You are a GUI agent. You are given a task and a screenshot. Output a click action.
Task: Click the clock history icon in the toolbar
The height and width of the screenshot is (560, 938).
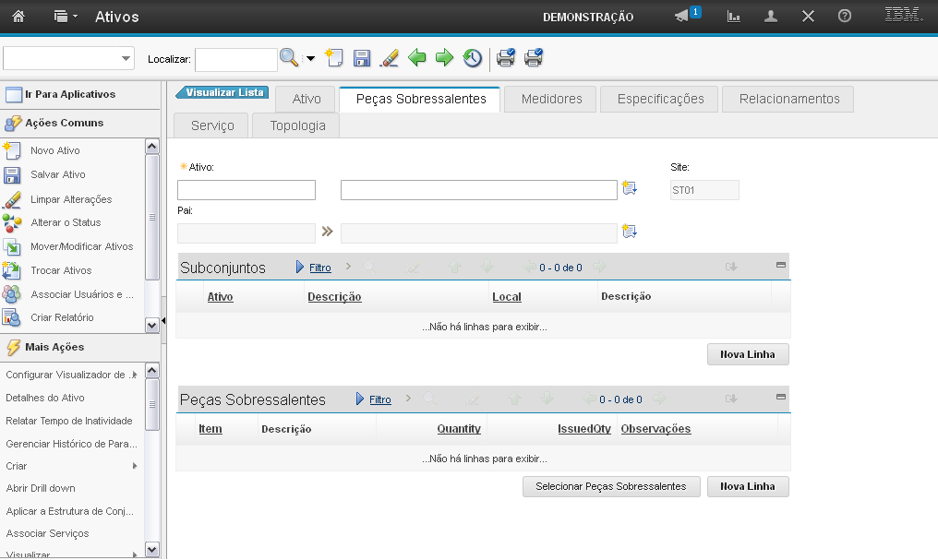[472, 59]
